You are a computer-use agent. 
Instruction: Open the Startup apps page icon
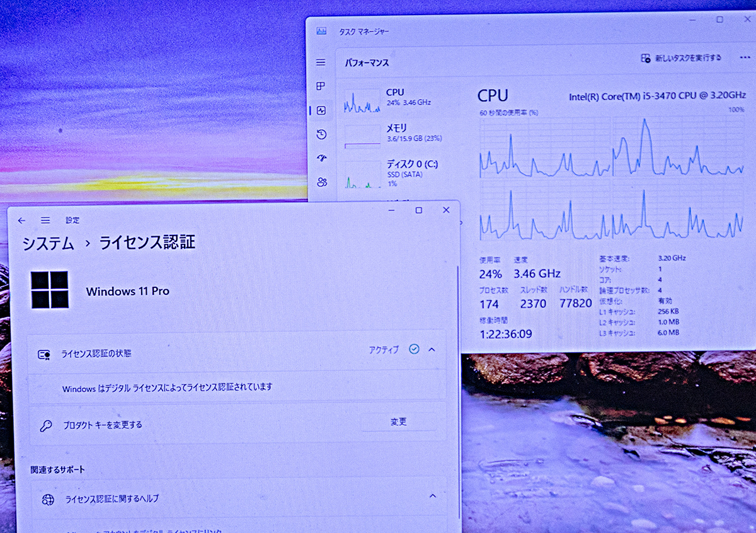(x=321, y=158)
